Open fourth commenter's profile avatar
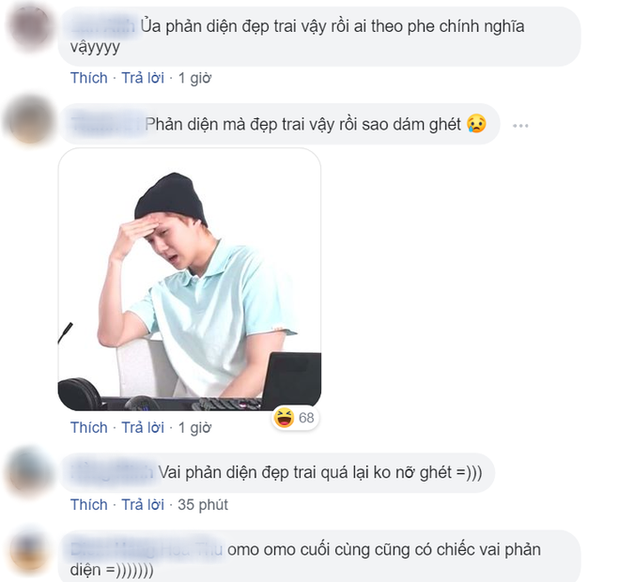Viewport: 620px width, 582px height. (30, 550)
